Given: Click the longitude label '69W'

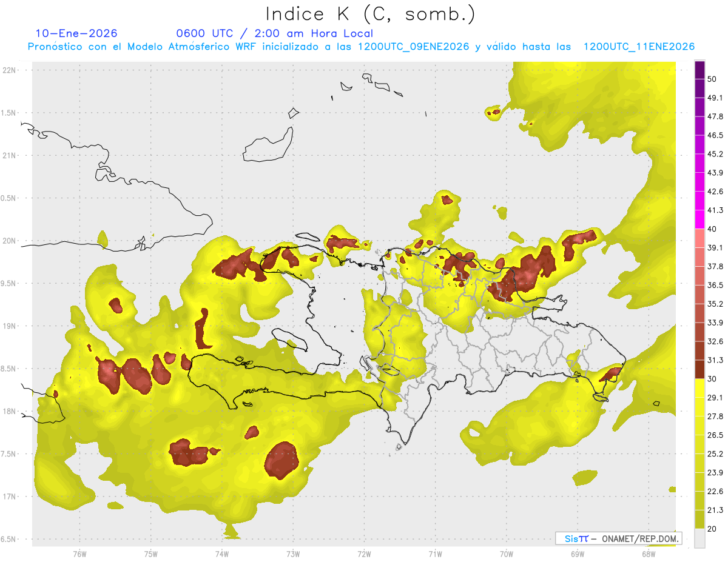Looking at the screenshot, I should point(578,554).
